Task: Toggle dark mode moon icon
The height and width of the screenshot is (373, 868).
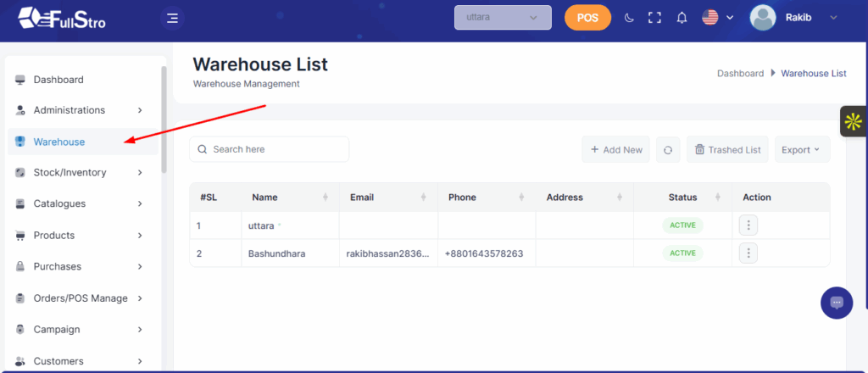Action: 628,18
